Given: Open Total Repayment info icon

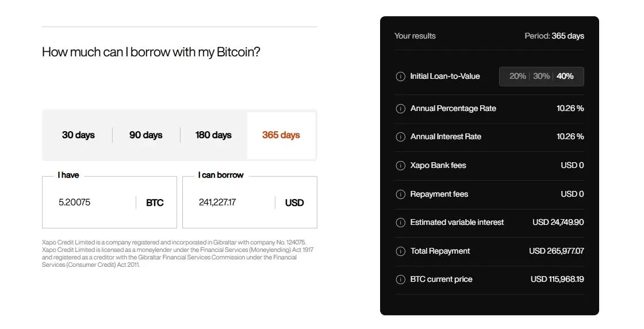Looking at the screenshot, I should (401, 251).
